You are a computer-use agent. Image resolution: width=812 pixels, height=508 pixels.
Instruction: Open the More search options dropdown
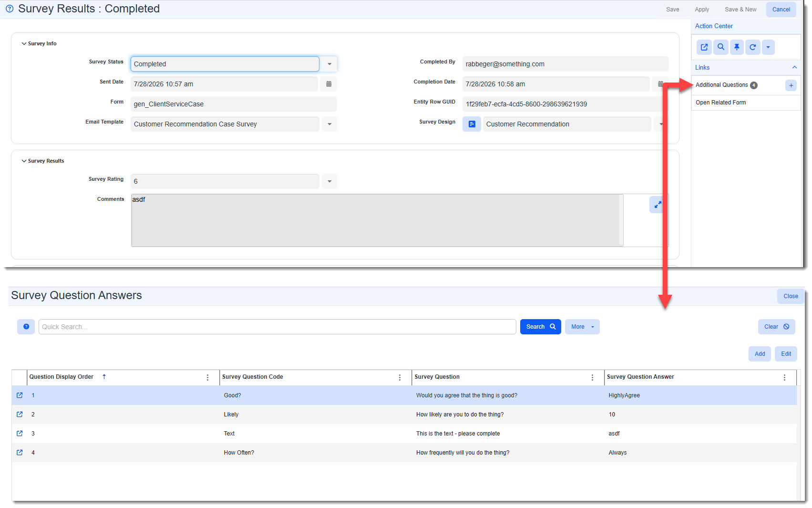point(582,327)
